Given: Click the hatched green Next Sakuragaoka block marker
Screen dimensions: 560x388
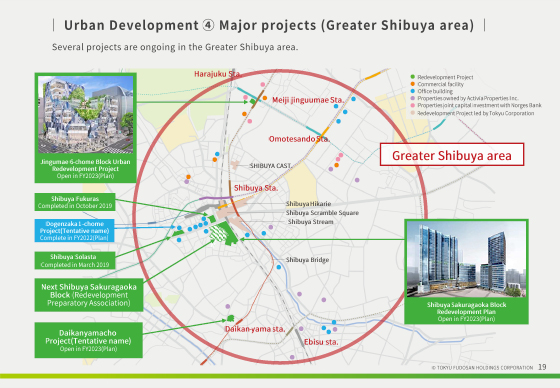Looking at the screenshot, I should pyautogui.click(x=218, y=234).
